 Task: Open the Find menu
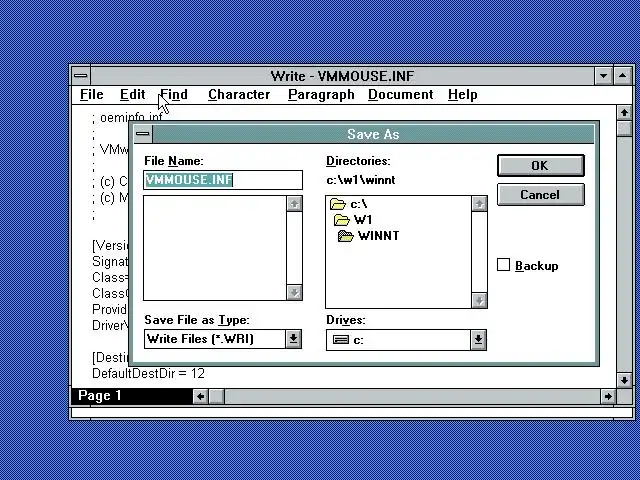point(174,95)
